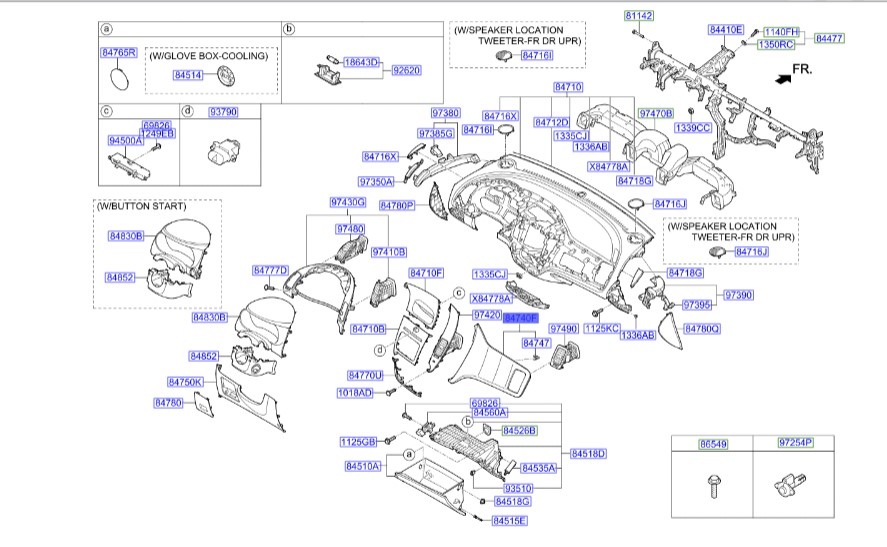Click part number link 81142

639,16
